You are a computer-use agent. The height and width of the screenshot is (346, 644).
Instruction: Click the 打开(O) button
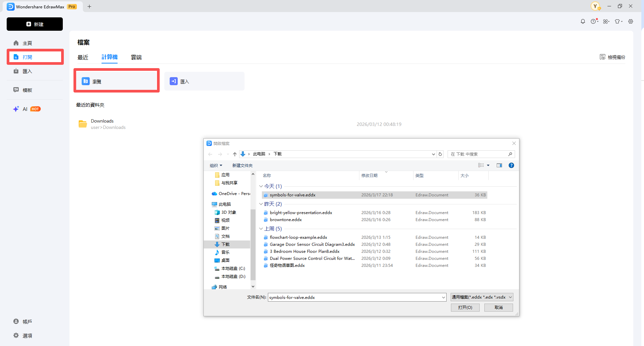tap(465, 308)
